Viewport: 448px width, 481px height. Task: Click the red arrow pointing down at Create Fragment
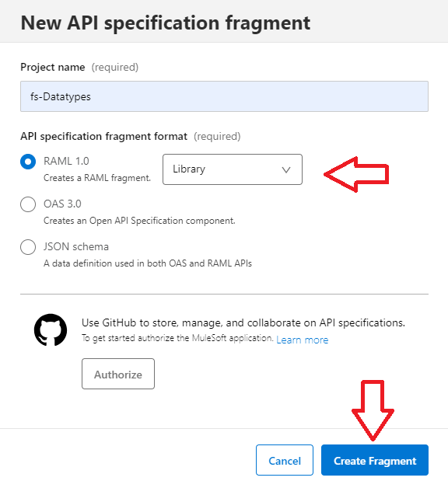coord(373,410)
